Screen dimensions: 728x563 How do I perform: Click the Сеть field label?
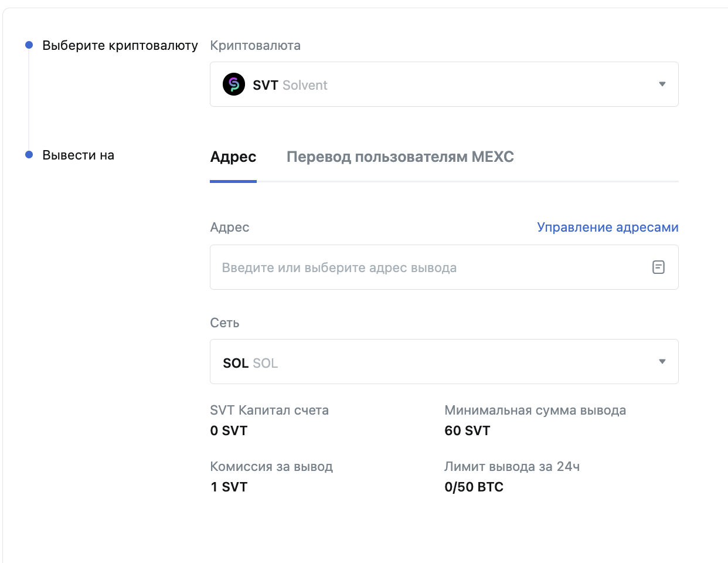(x=224, y=323)
